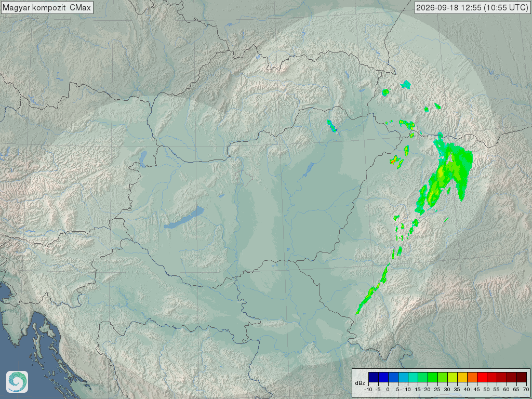This screenshot has width=532, height=399.
Task: Click the swirl weather service logo icon
Action: [x=17, y=382]
